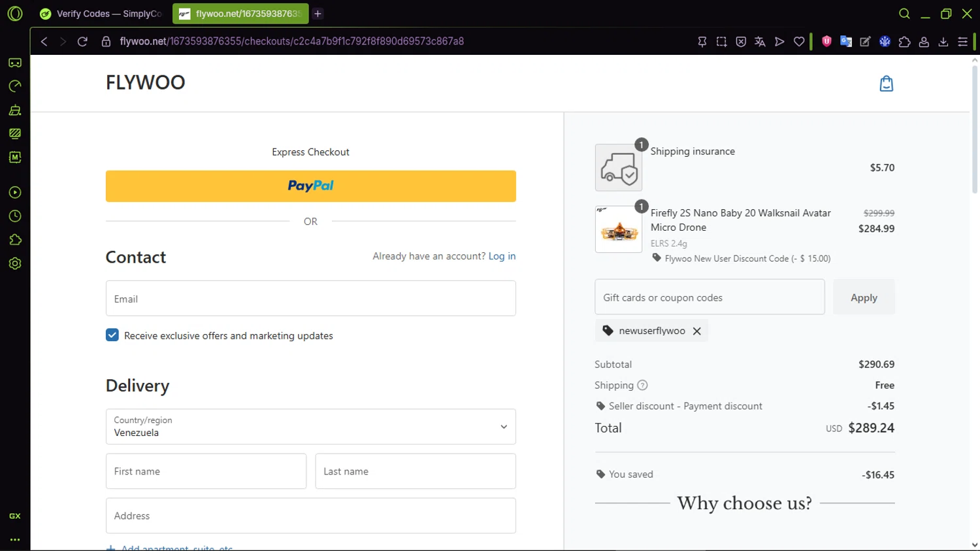Select the flywoo.net checkout tab

coord(240,14)
